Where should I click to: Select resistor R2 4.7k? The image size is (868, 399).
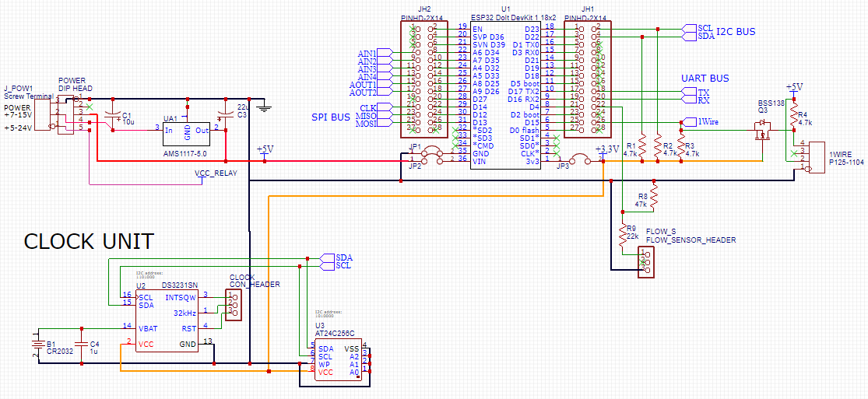pyautogui.click(x=658, y=145)
